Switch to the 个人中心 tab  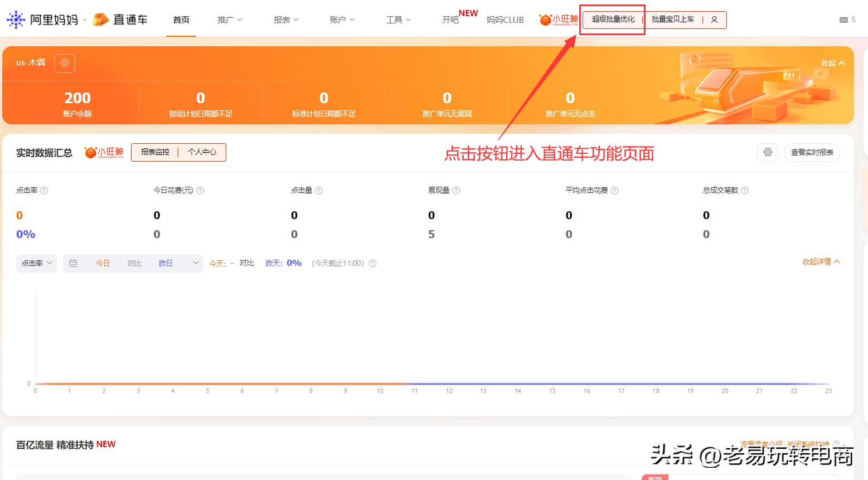click(x=202, y=152)
